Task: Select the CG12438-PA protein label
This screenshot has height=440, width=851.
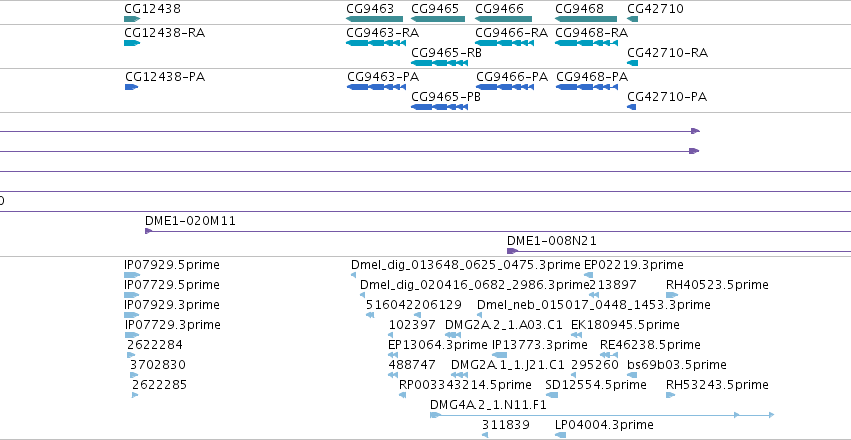Action: [x=165, y=77]
